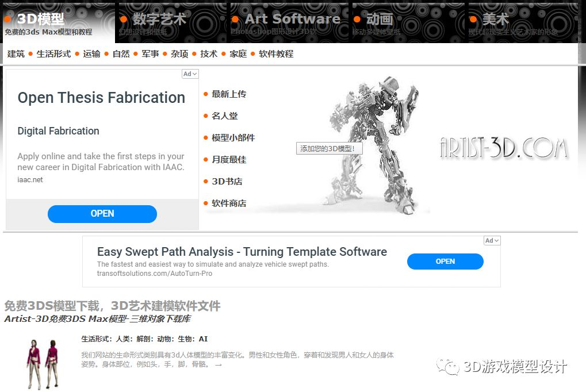Viewport: 586px width, 392px height.
Task: Expand the Ad options on the Swept Path ad
Action: tap(492, 241)
